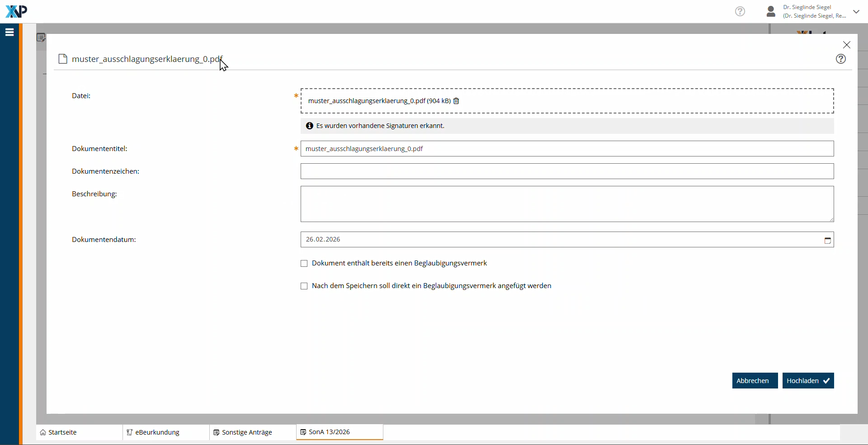Click the Hochladen button
The width and height of the screenshot is (868, 445).
tap(807, 381)
